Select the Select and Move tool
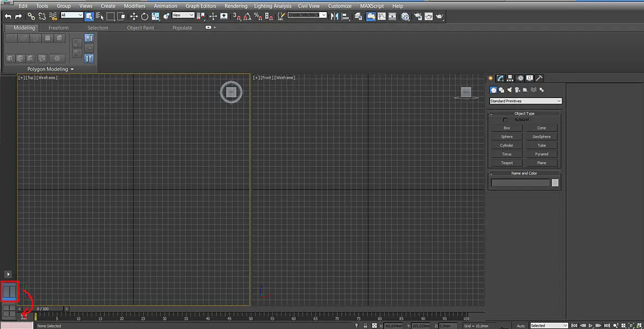 pos(134,16)
